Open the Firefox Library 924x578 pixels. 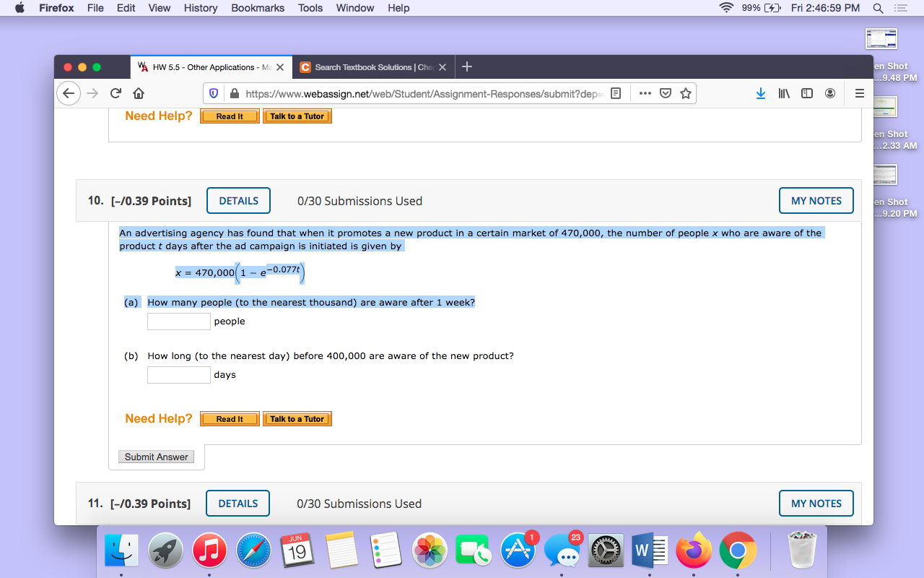click(x=783, y=93)
